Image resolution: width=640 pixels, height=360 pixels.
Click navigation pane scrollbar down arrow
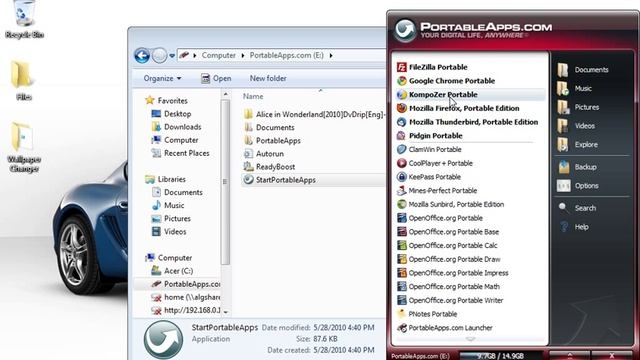225,312
